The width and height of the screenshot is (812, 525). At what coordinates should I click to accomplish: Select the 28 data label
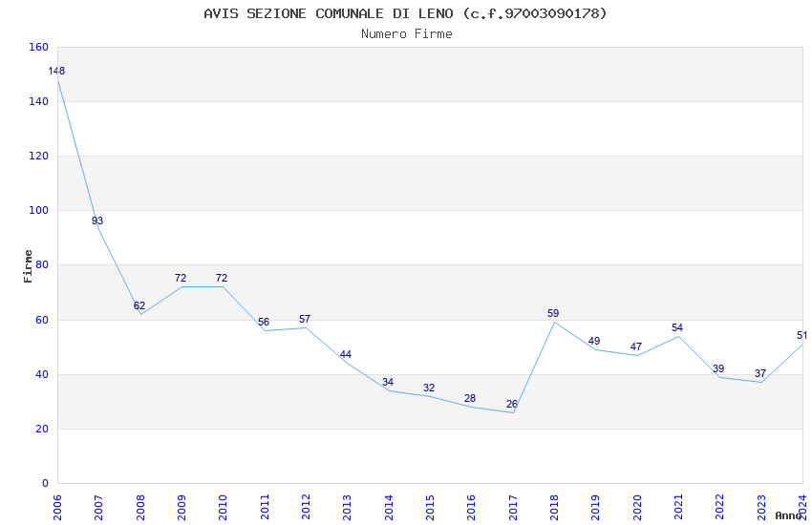(470, 399)
